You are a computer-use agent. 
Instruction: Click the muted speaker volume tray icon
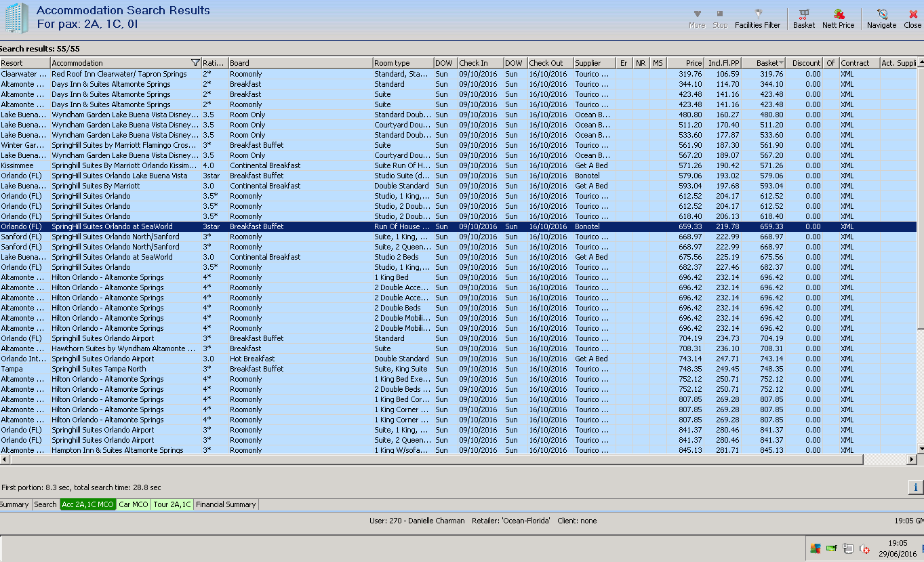(864, 548)
